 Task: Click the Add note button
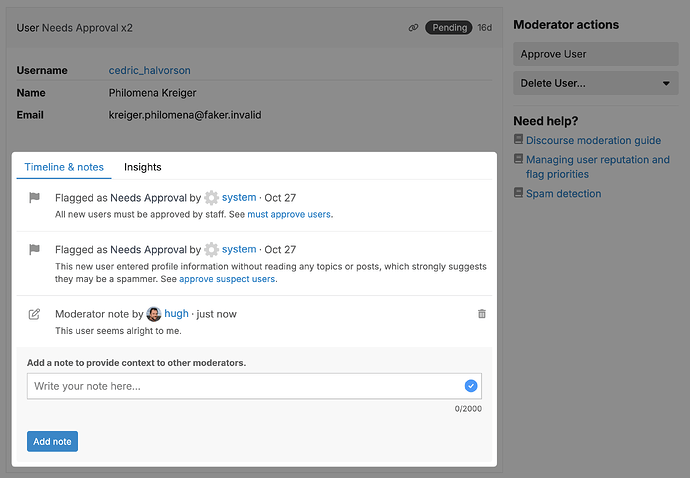52,441
